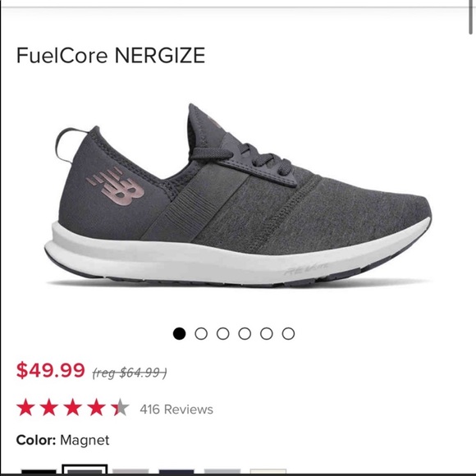This screenshot has width=476, height=476.
Task: Select the first image carousel dot
Action: (179, 334)
